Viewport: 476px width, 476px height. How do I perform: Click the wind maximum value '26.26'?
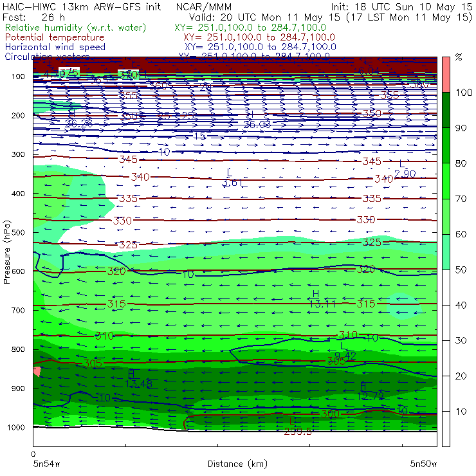click(x=79, y=124)
